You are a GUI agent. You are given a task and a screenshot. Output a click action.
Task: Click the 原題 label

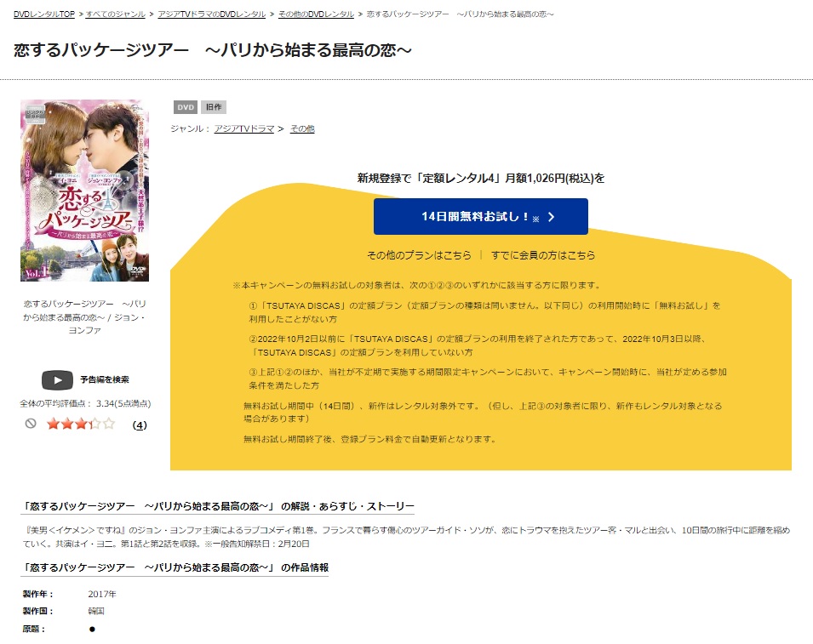coord(34,629)
